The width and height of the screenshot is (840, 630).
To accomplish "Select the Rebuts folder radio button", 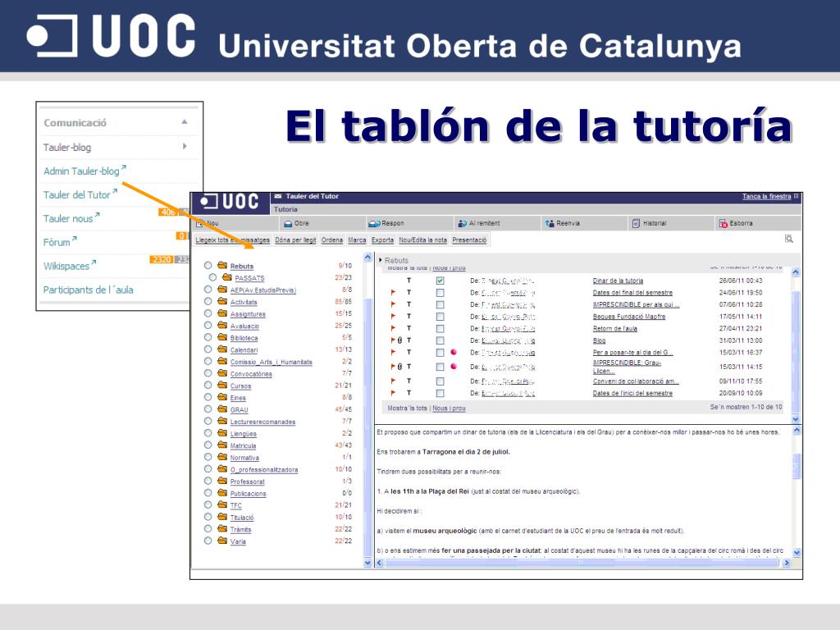I will click(208, 265).
